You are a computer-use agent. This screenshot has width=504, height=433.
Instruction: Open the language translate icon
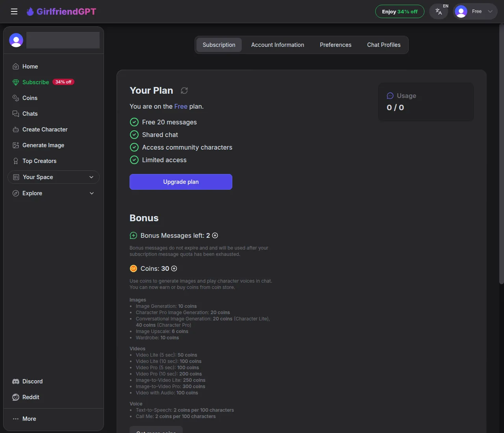439,11
